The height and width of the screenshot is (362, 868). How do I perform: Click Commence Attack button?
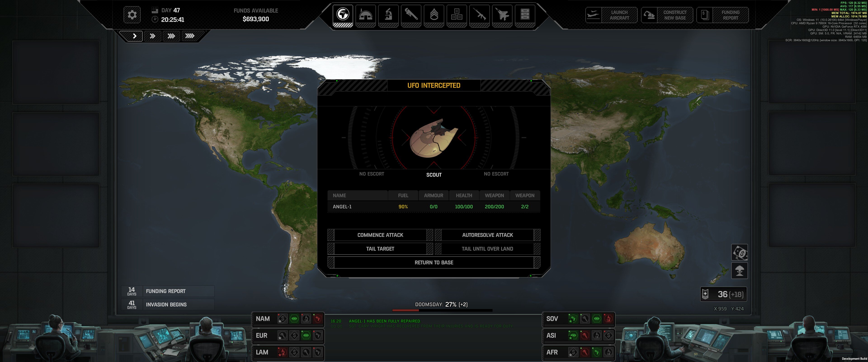[380, 235]
